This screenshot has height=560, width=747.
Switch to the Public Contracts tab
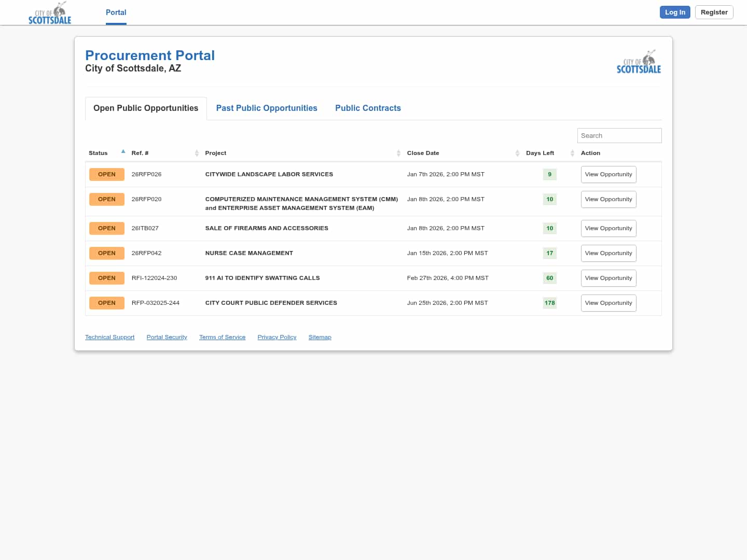(368, 108)
